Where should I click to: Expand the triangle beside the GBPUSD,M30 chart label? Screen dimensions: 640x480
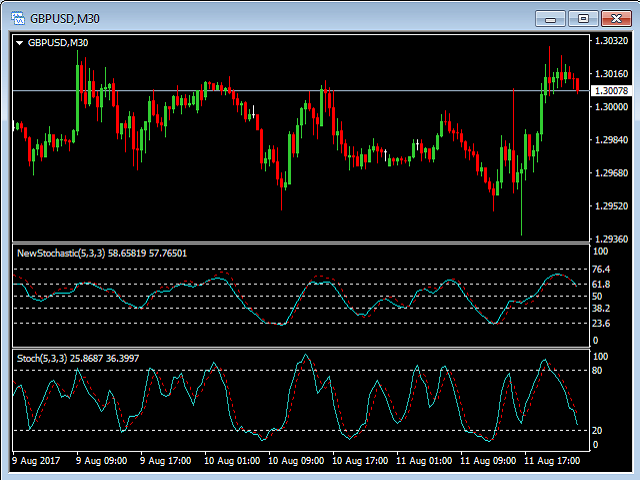[19, 43]
